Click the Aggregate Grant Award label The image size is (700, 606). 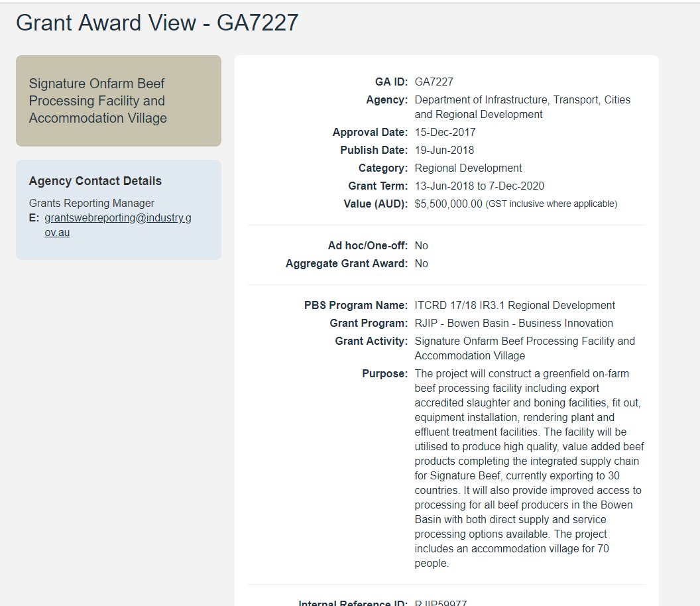pos(347,263)
